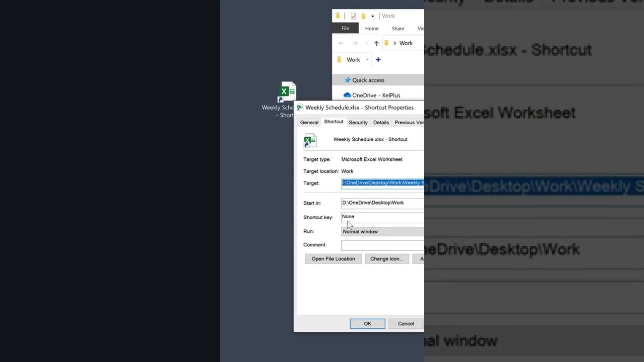Switch to the Previous Versions tab
This screenshot has height=362, width=644.
(x=408, y=123)
